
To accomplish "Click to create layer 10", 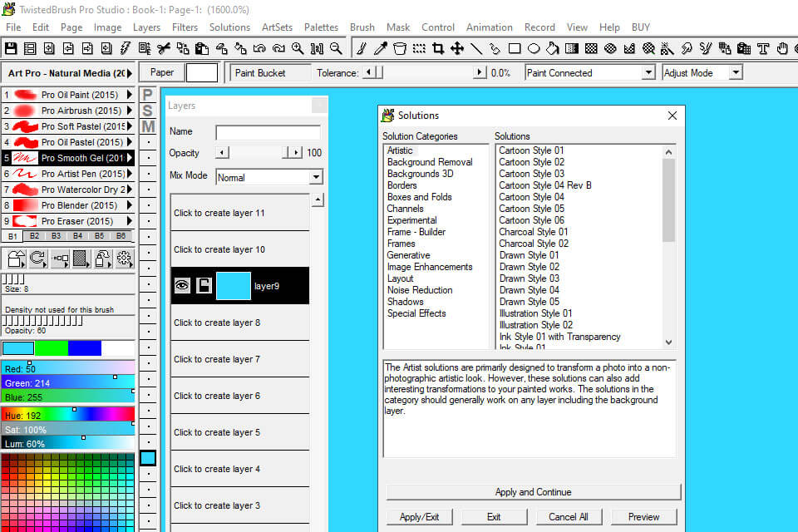I will pos(239,249).
